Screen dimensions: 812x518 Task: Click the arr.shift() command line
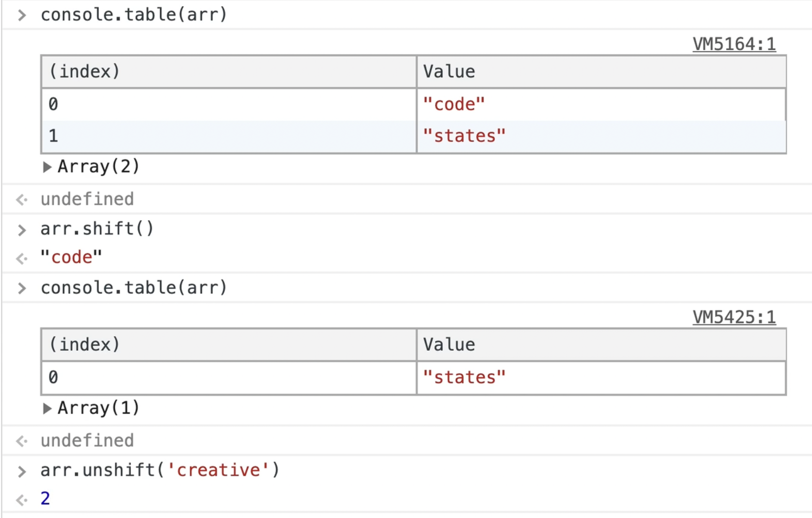[x=97, y=228]
